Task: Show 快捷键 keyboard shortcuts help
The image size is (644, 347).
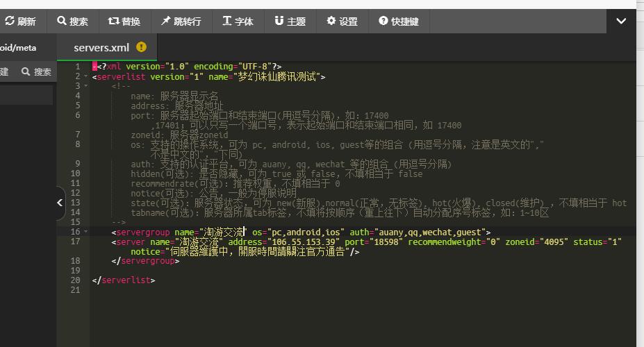Action: pos(398,22)
